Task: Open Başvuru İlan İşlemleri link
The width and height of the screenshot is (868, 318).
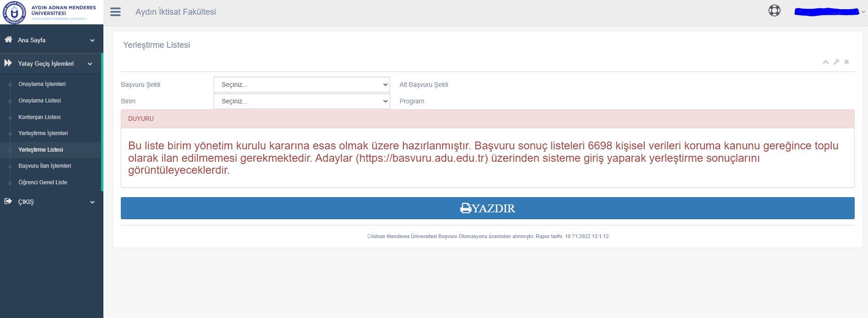Action: [45, 166]
